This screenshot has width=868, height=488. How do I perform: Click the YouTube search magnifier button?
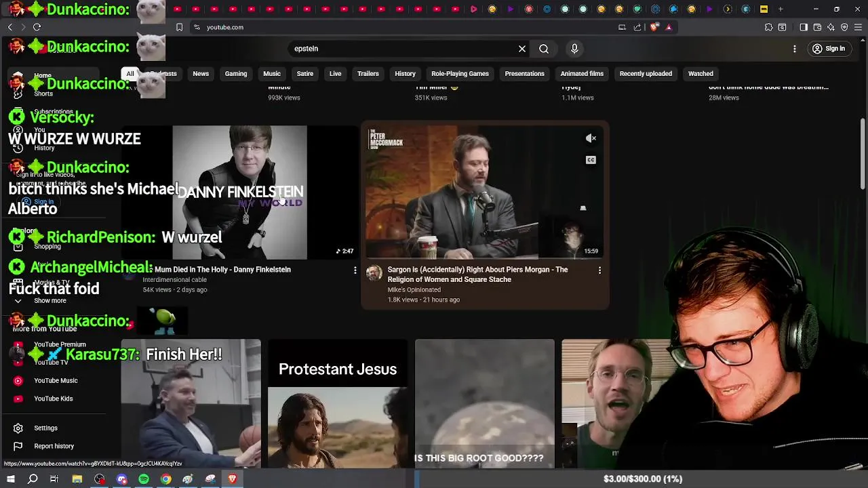[544, 49]
